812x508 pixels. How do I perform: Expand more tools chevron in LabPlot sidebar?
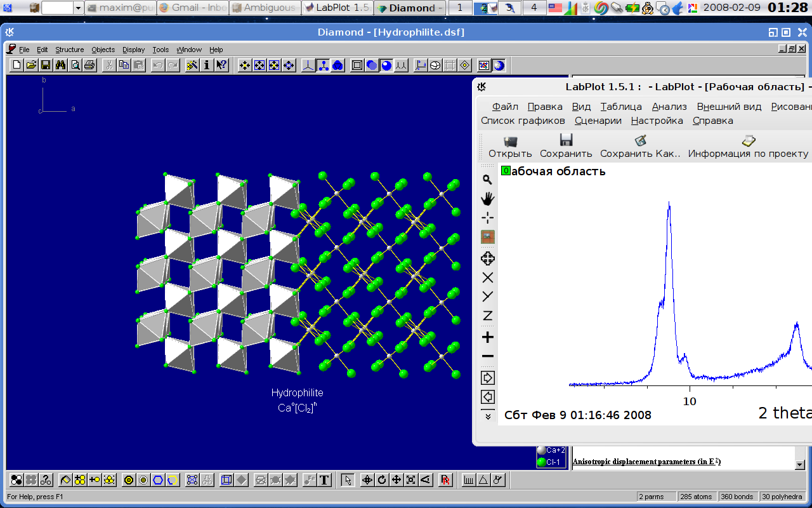(487, 416)
